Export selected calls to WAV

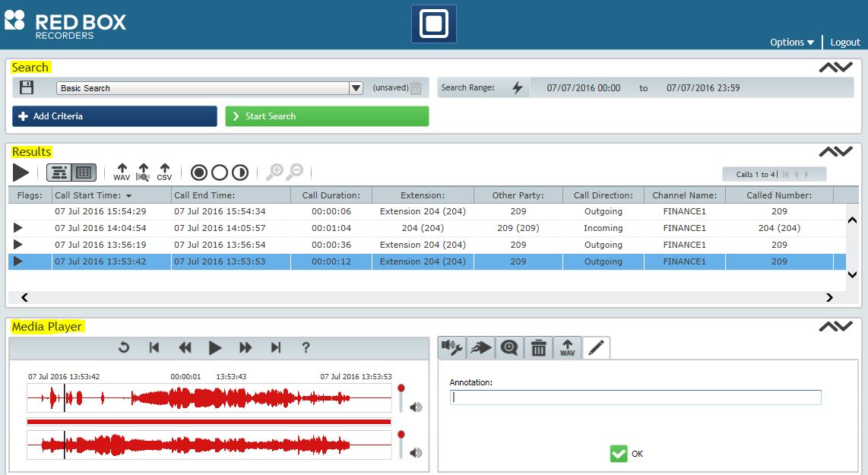(x=122, y=171)
